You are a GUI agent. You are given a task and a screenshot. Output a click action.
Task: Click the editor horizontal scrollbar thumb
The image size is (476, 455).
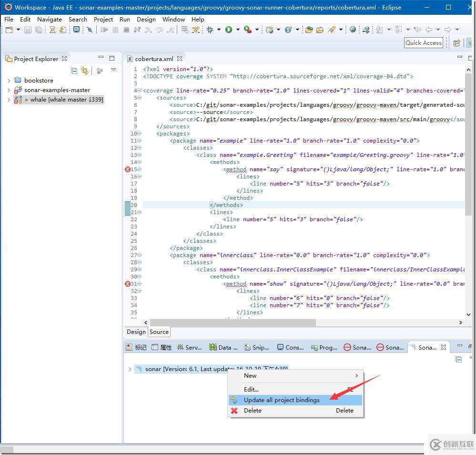[x=233, y=322]
